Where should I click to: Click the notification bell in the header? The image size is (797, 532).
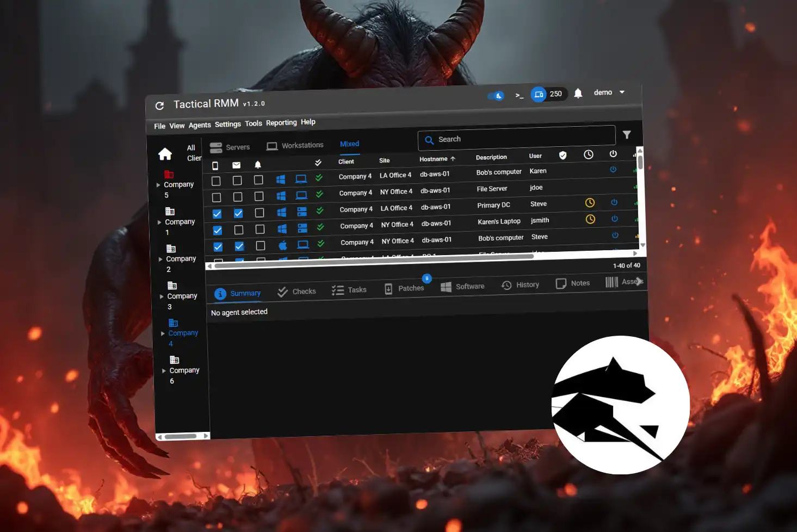click(578, 94)
